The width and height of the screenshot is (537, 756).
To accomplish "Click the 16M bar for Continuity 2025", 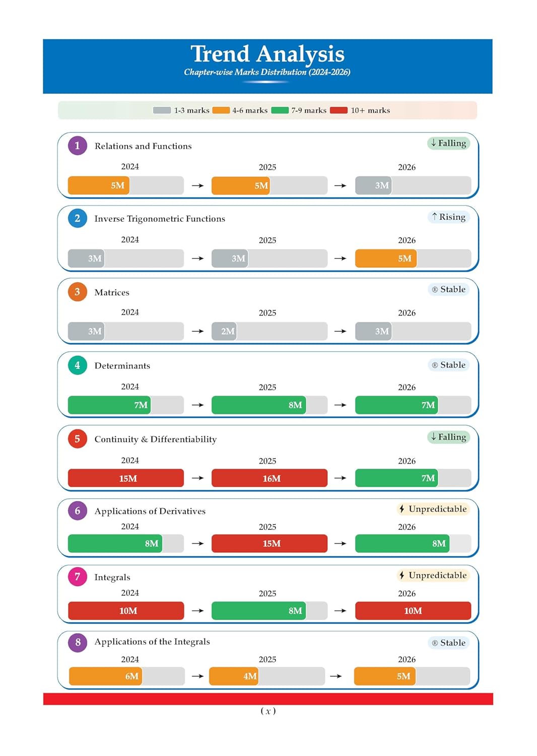I will click(x=270, y=478).
